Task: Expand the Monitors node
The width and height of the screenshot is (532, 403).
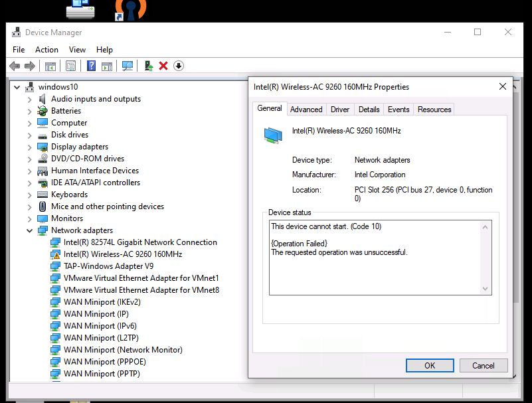Action: point(29,219)
